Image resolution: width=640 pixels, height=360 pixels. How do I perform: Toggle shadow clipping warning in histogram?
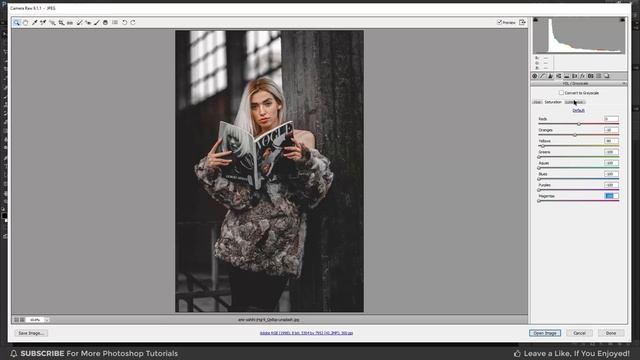pos(536,20)
